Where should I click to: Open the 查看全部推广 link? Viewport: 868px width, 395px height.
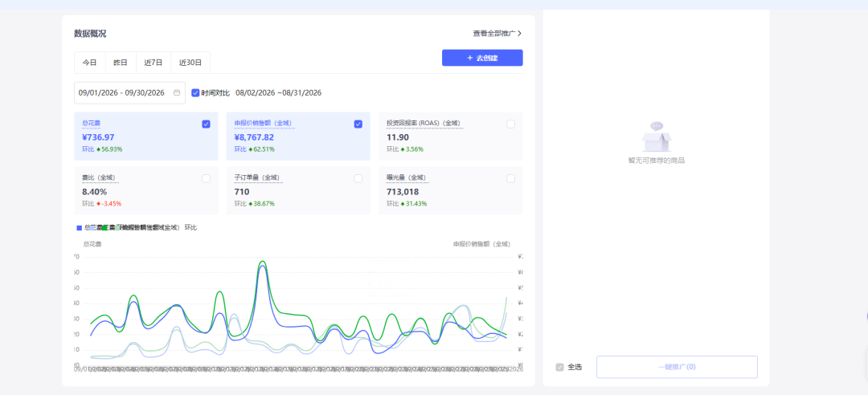click(497, 33)
